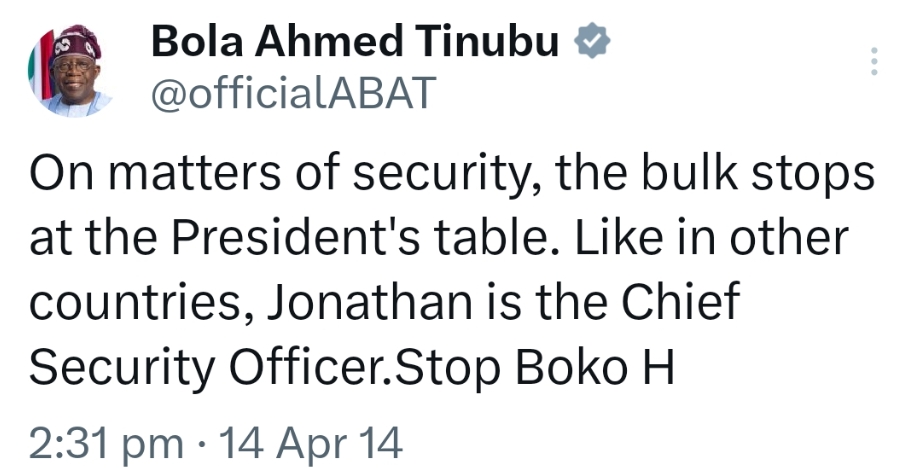
Task: Click the word "bulk" in the tweet
Action: pyautogui.click(x=690, y=173)
